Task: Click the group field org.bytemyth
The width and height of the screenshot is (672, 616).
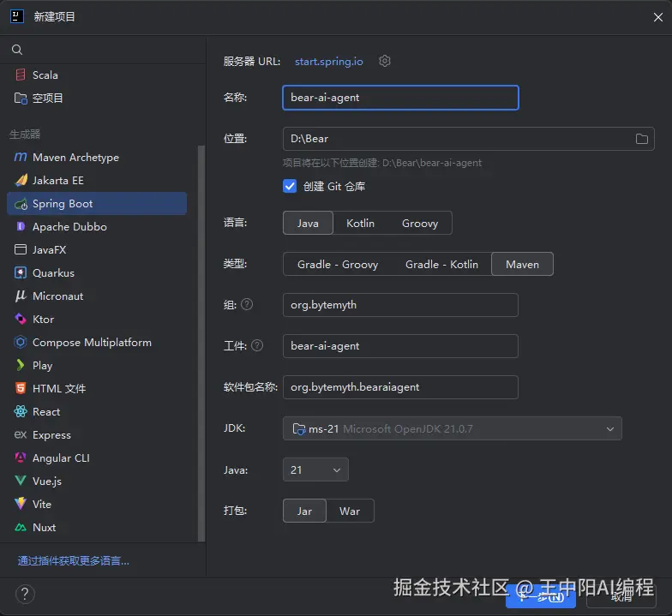Action: (400, 305)
